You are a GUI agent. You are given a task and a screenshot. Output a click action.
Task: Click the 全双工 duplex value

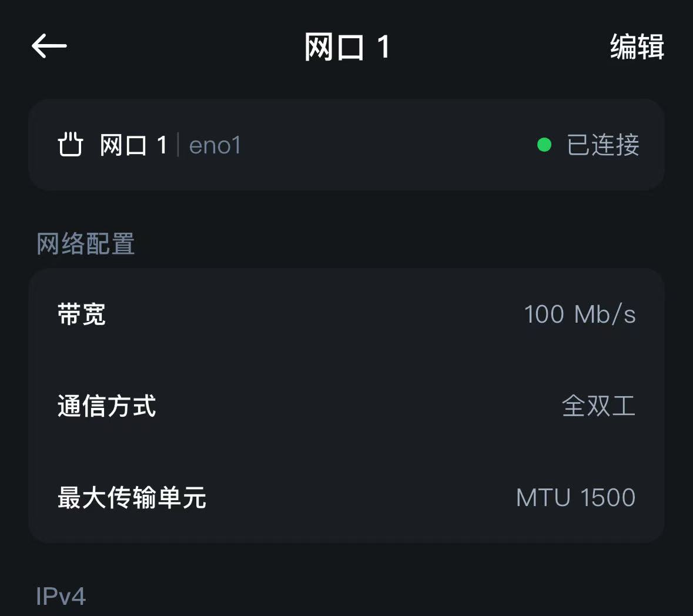click(x=598, y=406)
